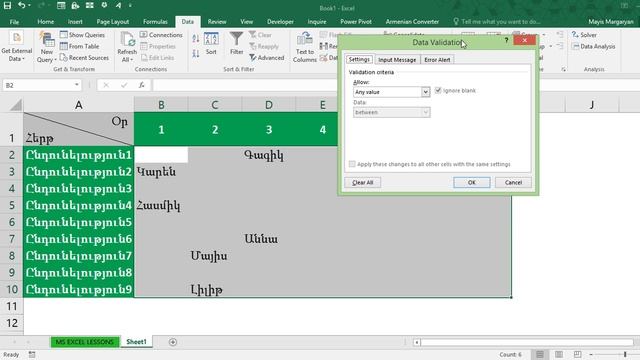Toggle the Filter funnel button
The image size is (640, 360).
(x=236, y=43)
